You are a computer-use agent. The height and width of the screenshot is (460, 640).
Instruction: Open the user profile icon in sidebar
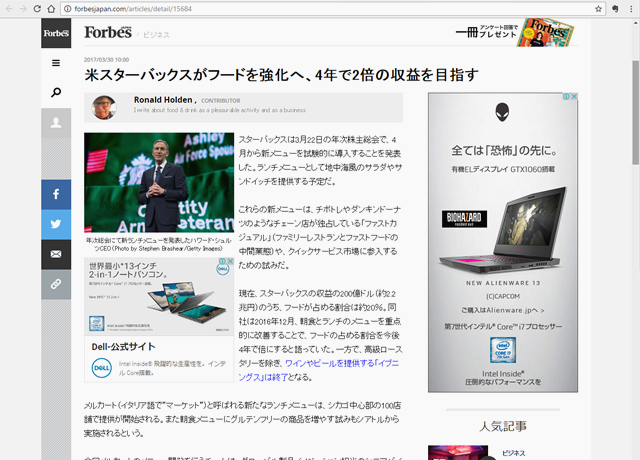(56, 123)
